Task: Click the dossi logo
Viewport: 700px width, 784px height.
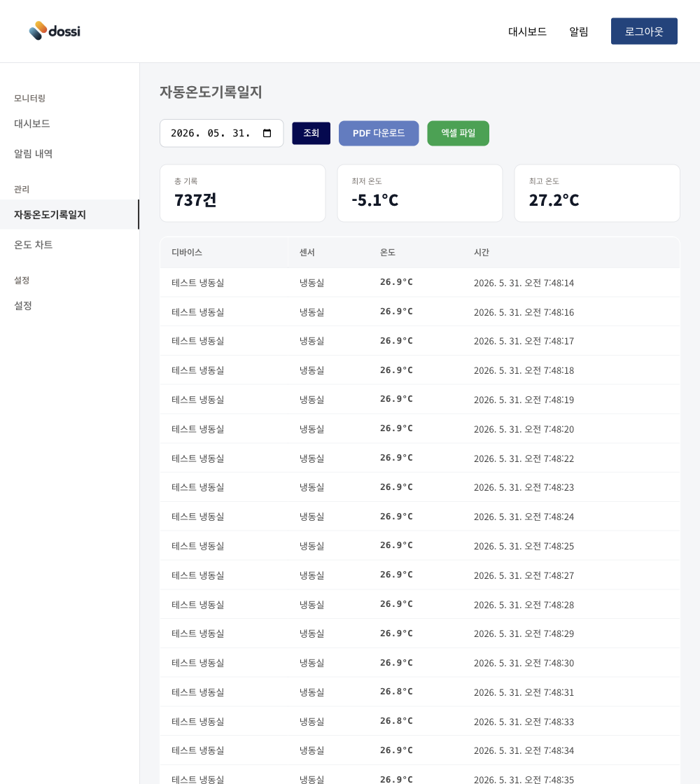Action: [55, 31]
